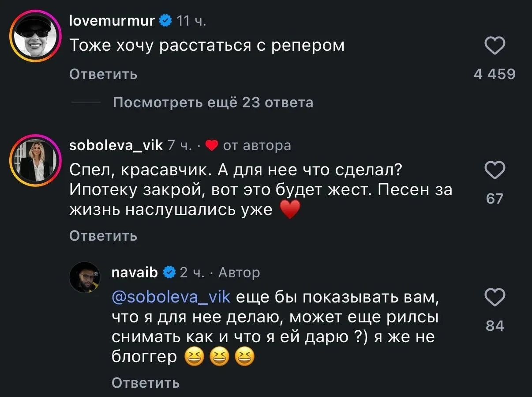Expand 'Посмотреть ещё 23 ответа' replies

213,102
